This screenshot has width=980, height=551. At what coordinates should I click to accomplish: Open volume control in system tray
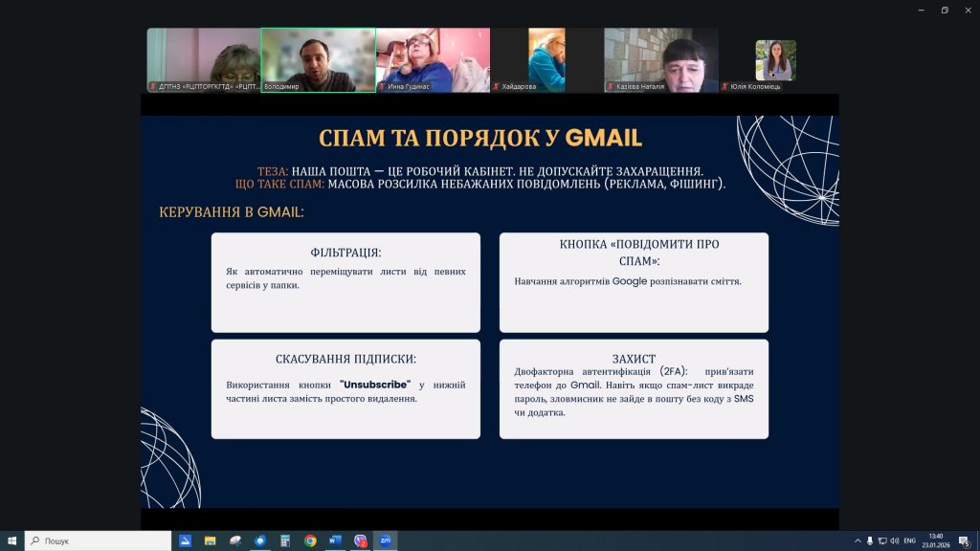pyautogui.click(x=895, y=540)
